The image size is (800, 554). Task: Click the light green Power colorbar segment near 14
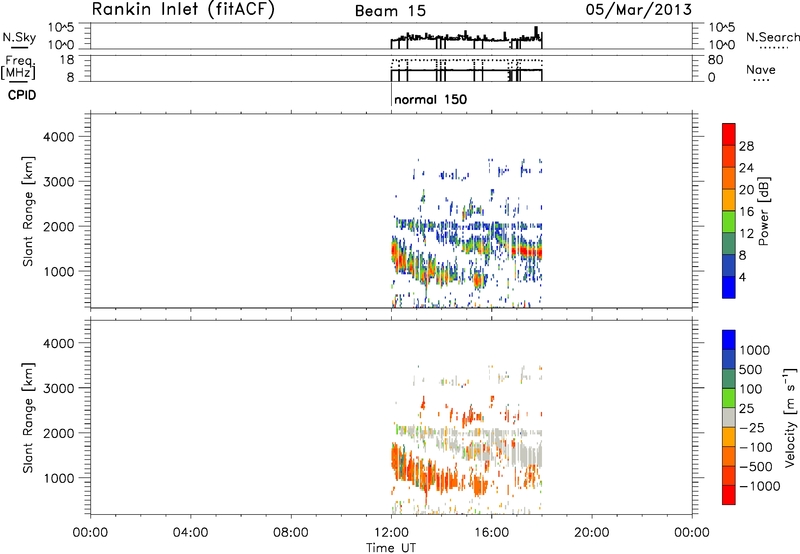click(729, 221)
